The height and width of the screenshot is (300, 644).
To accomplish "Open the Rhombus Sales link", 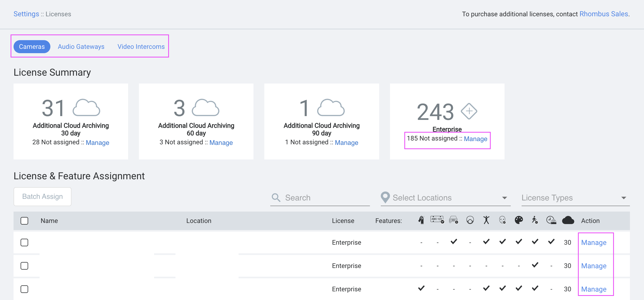I will click(604, 14).
